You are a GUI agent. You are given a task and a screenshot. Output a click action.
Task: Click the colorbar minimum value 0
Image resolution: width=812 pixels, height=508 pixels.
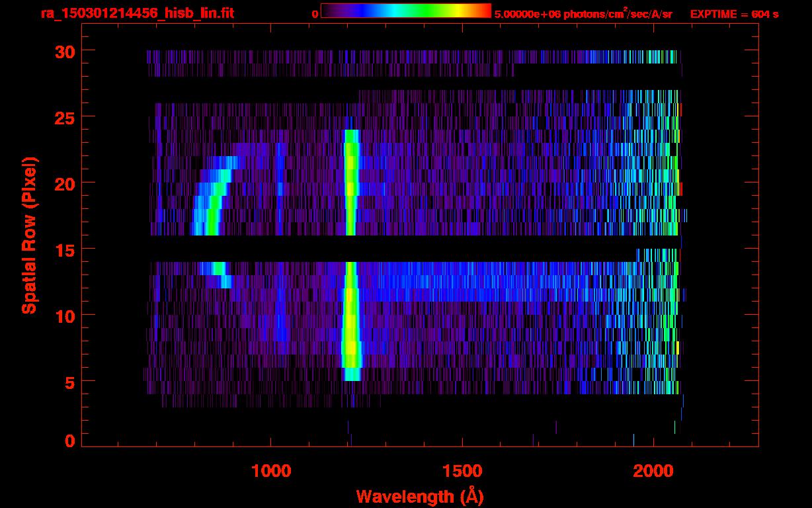coord(315,15)
